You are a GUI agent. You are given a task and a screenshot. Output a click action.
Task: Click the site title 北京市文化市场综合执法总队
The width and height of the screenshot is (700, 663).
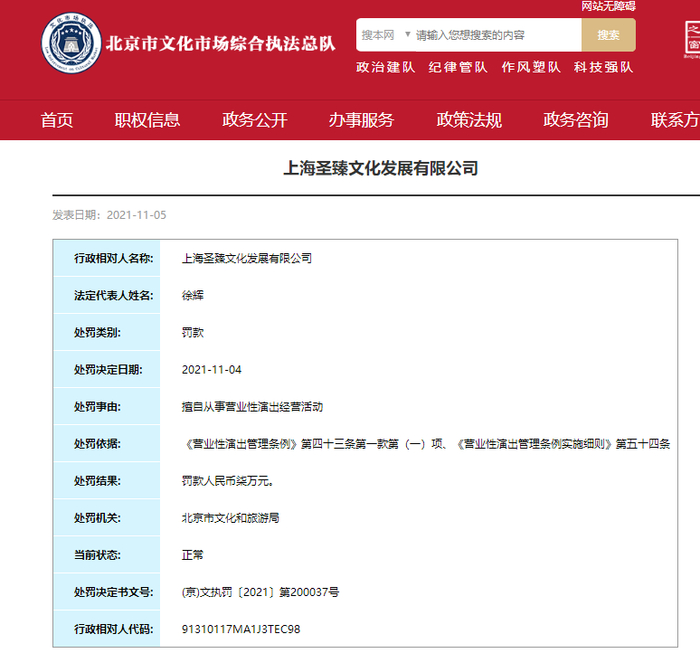coord(221,43)
